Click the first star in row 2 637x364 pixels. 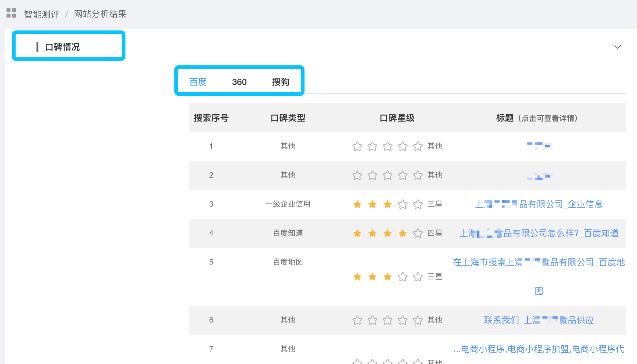point(357,175)
